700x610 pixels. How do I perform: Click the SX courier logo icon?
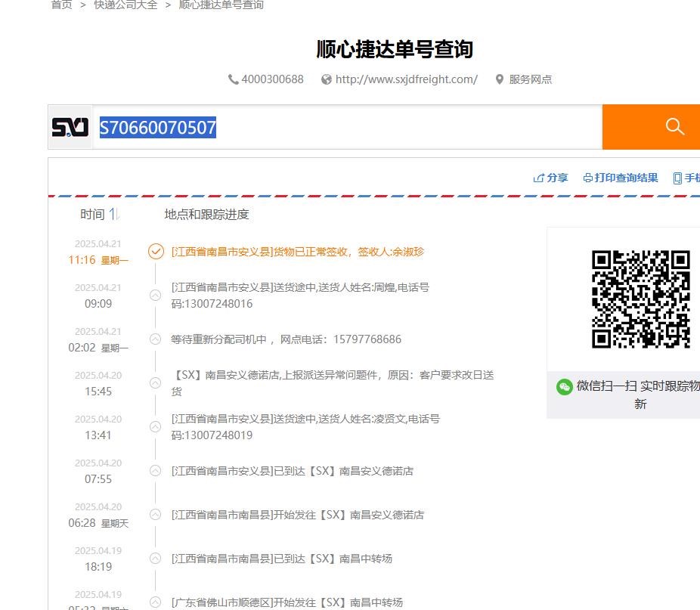[70, 127]
